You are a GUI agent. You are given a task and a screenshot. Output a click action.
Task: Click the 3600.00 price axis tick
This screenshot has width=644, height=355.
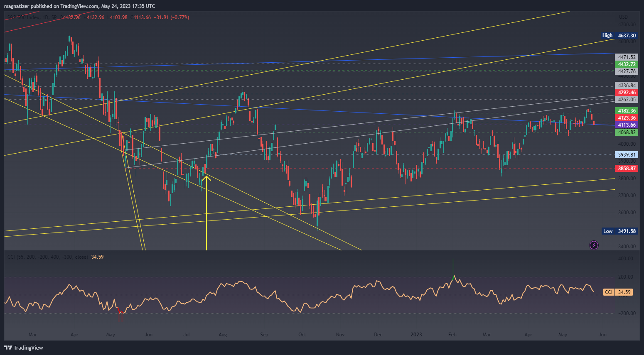(627, 213)
